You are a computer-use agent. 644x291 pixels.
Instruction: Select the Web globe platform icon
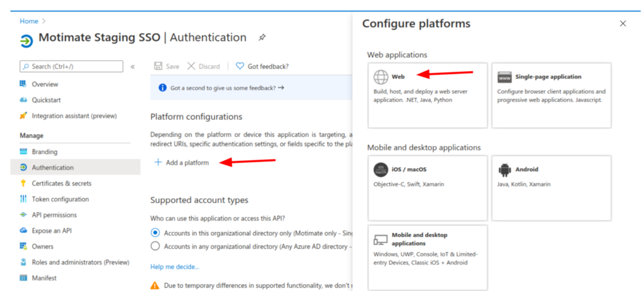(380, 77)
